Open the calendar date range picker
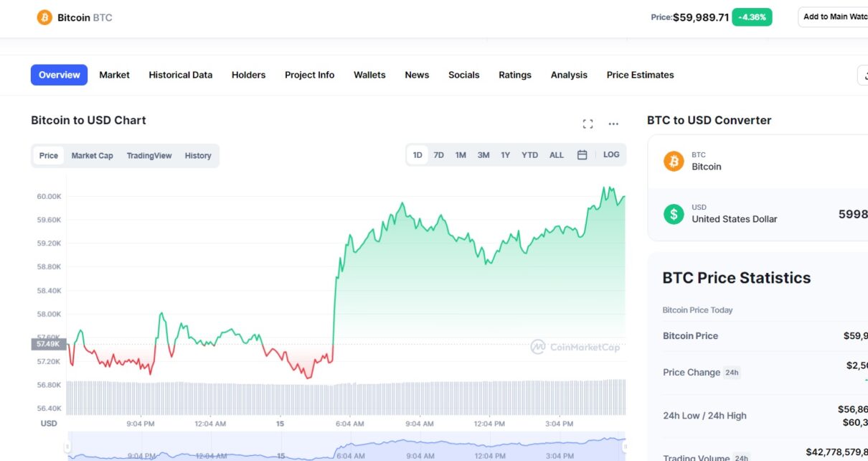Image resolution: width=868 pixels, height=461 pixels. coord(582,155)
